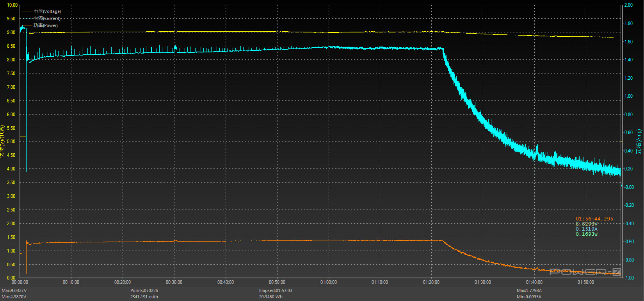644x301 pixels.
Task: Toggle the Voltage series in the legend
Action: pos(47,11)
